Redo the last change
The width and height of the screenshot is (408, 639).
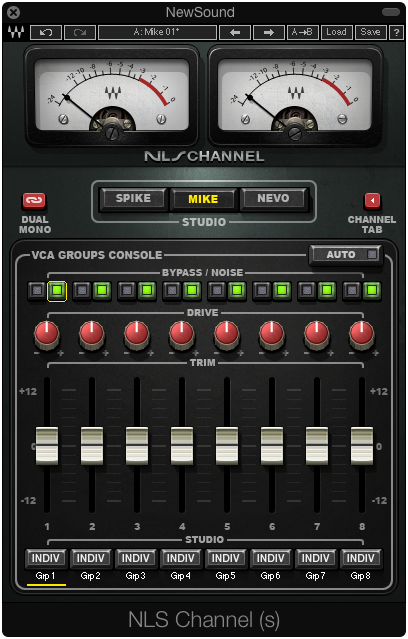[x=79, y=33]
